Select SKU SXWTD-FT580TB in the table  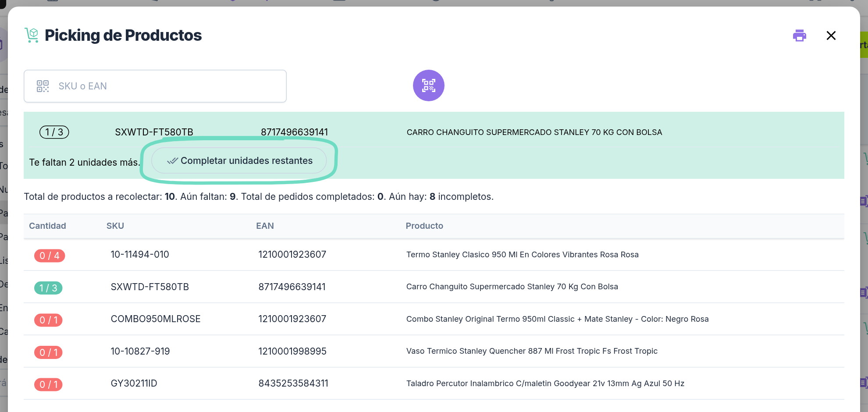click(149, 287)
